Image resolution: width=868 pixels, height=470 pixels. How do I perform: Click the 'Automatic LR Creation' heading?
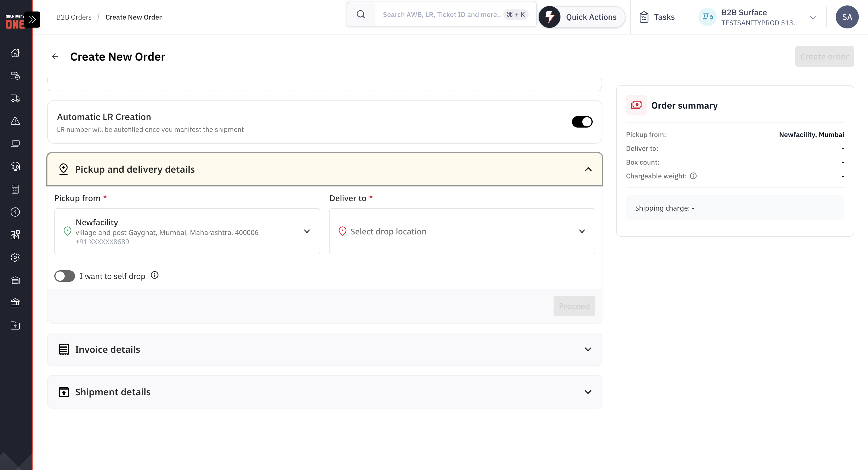click(x=104, y=117)
